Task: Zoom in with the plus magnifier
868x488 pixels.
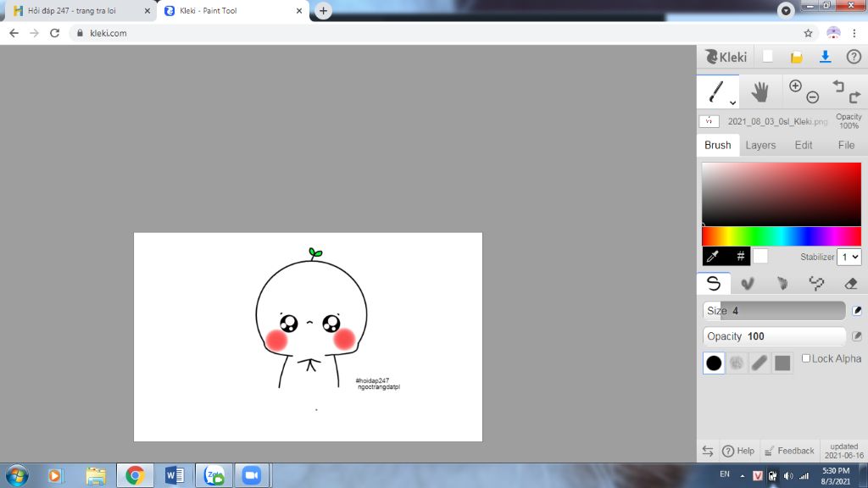Action: pos(795,86)
